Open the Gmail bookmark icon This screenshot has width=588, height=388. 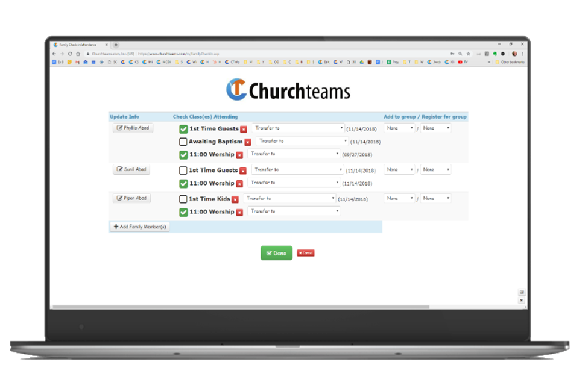77,62
